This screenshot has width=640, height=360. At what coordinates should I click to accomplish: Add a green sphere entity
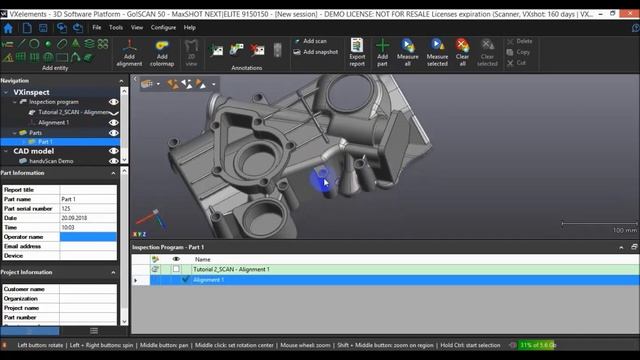(x=48, y=44)
